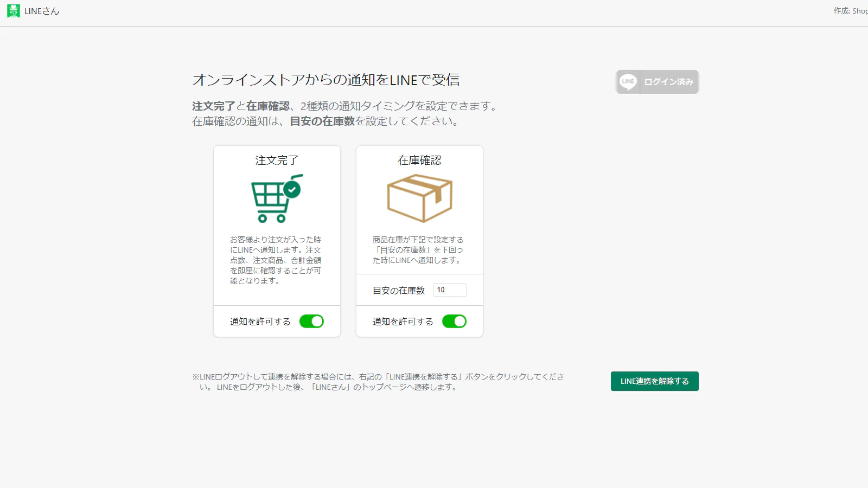The height and width of the screenshot is (488, 868).
Task: Click 通知を許可する label in 注文完了 card
Action: click(x=260, y=322)
